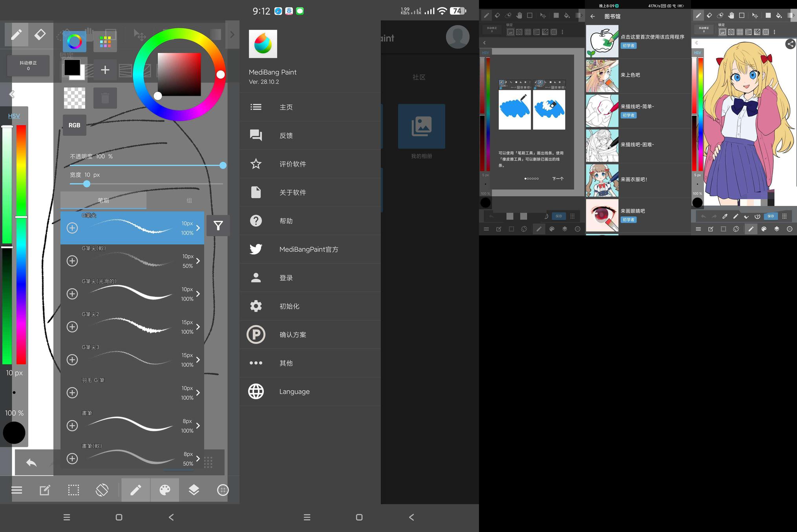797x532 pixels.
Task: Adjust the 不透明度 opacity slider handle
Action: coord(223,166)
